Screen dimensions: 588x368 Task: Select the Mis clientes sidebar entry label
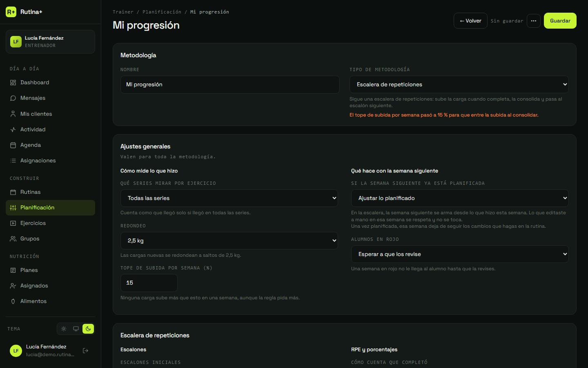(x=36, y=114)
